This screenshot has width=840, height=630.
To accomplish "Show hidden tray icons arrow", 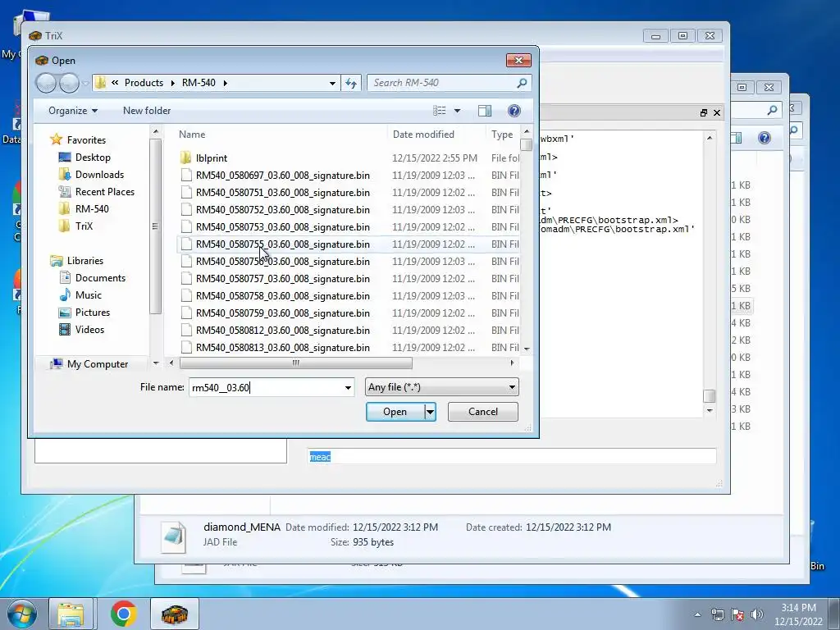I will (697, 614).
